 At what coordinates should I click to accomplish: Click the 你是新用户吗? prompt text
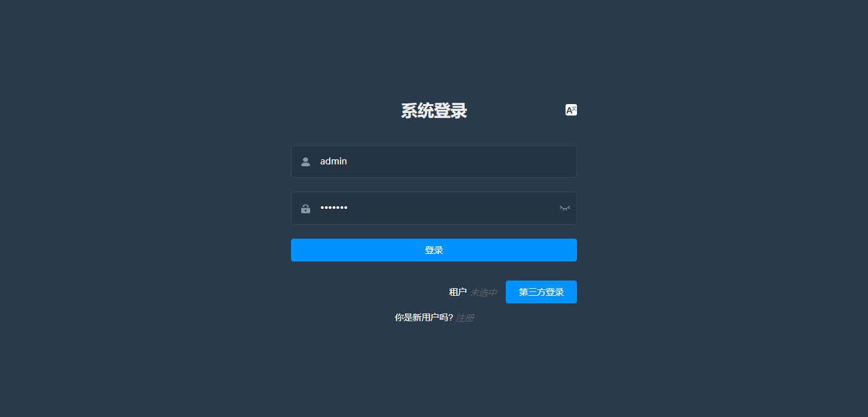(x=424, y=318)
